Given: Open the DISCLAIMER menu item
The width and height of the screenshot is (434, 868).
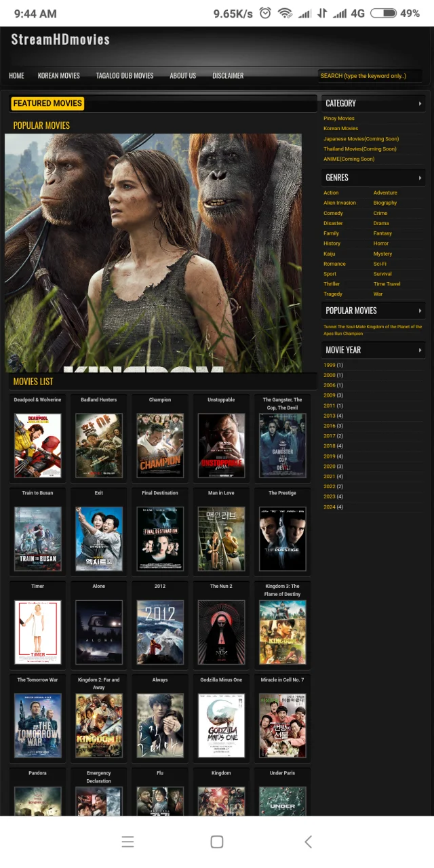Looking at the screenshot, I should pyautogui.click(x=228, y=75).
